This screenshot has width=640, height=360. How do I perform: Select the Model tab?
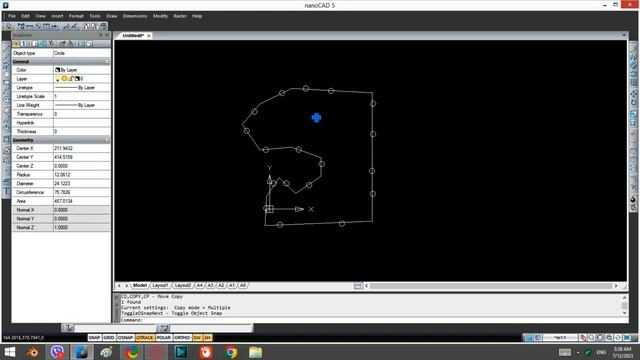click(140, 285)
